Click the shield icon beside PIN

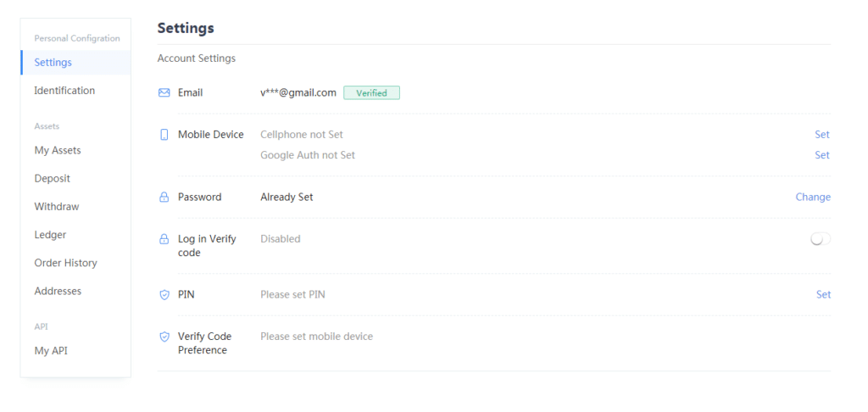click(164, 295)
